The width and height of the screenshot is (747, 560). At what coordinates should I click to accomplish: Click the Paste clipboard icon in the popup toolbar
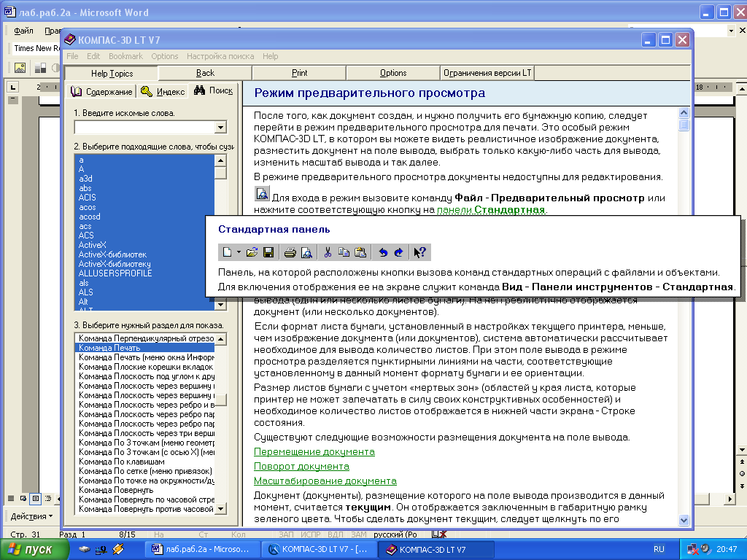[360, 252]
